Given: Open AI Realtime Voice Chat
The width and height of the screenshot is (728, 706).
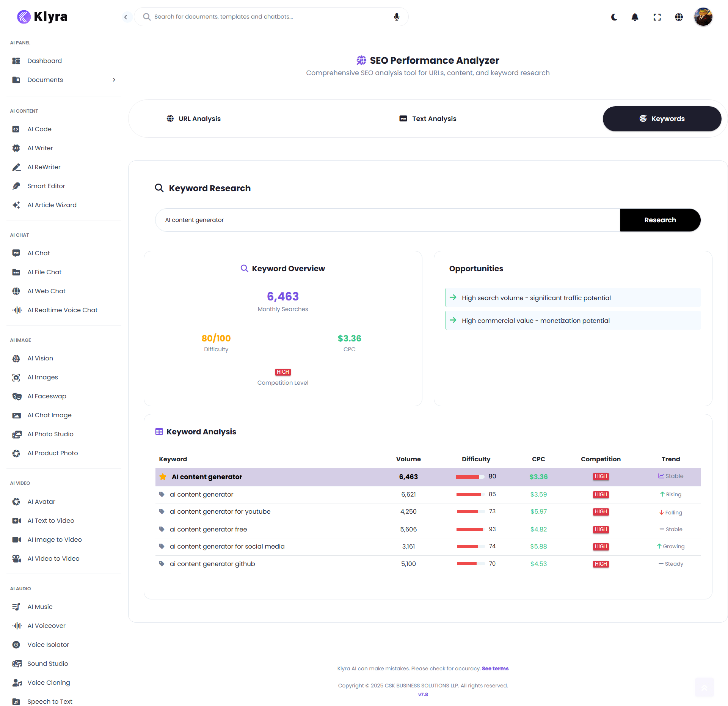Looking at the screenshot, I should [63, 310].
